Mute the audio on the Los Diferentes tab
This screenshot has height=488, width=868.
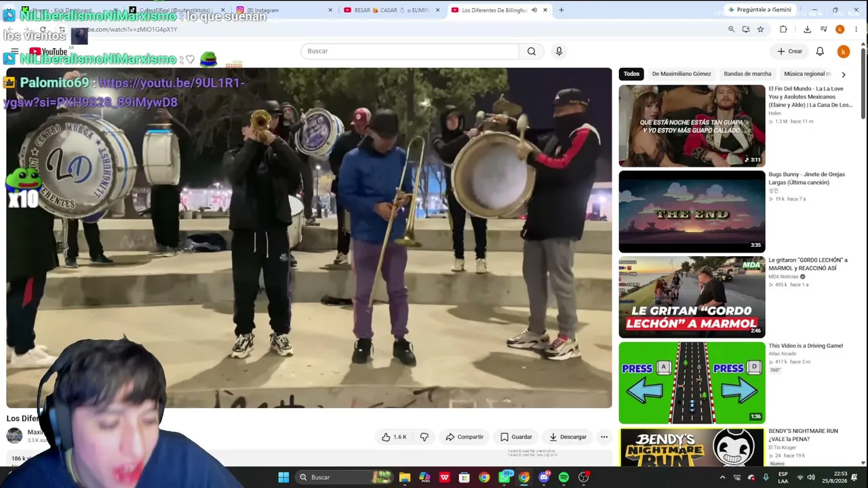pos(534,10)
